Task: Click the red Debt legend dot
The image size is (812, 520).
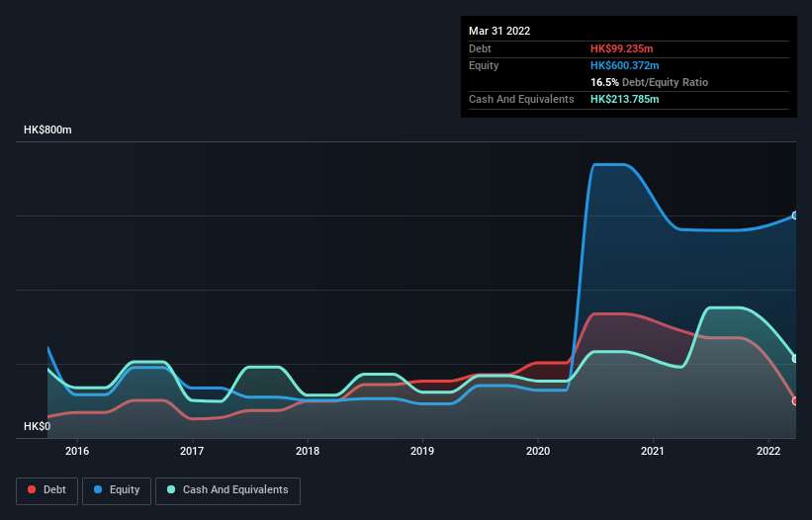Action: 32,489
